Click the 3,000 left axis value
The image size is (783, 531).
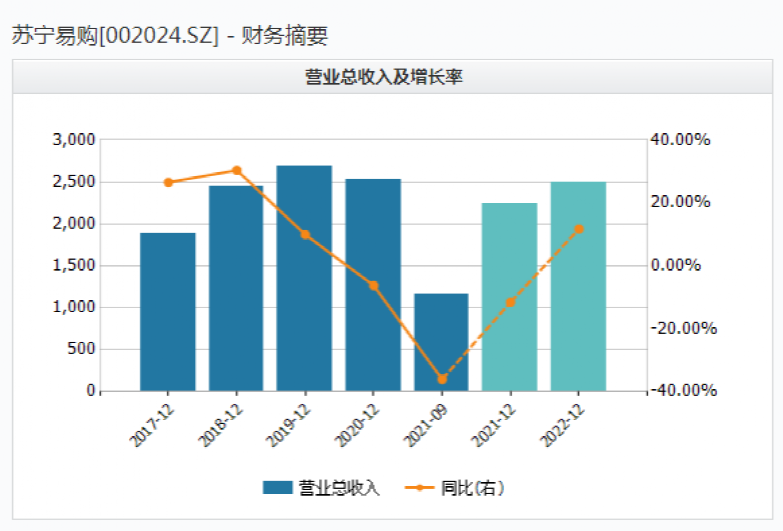pos(74,139)
